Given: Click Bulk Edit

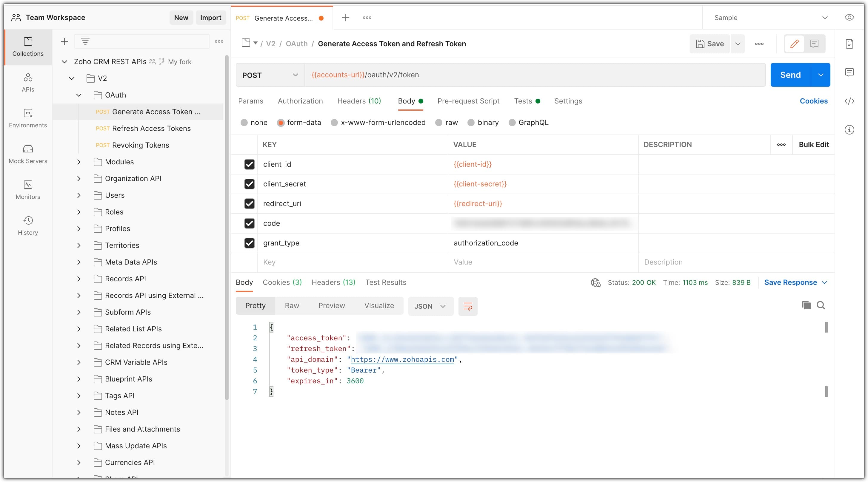Looking at the screenshot, I should (813, 144).
